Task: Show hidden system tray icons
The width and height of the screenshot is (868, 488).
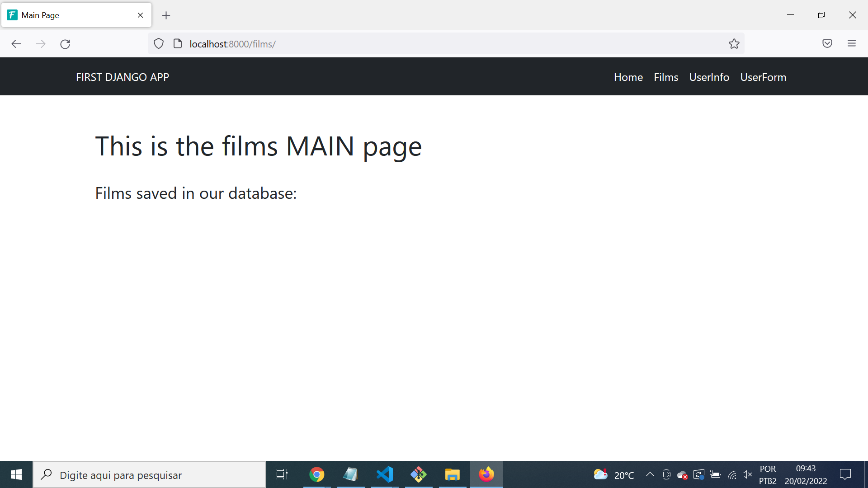Action: tap(650, 474)
